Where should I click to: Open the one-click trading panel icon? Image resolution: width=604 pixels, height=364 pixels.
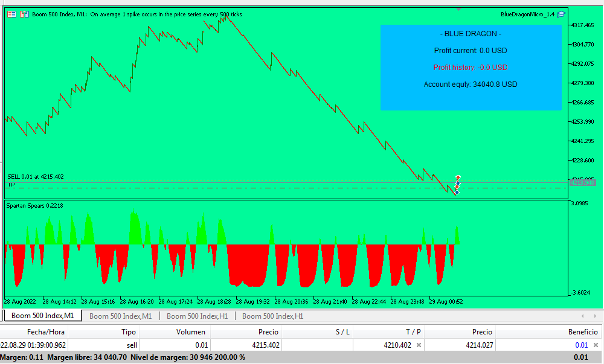[11, 14]
